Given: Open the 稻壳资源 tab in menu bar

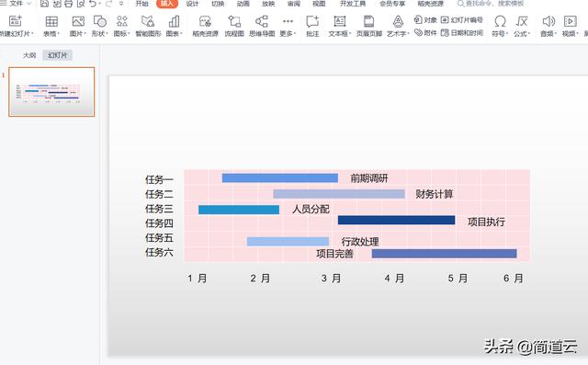Looking at the screenshot, I should (x=431, y=4).
